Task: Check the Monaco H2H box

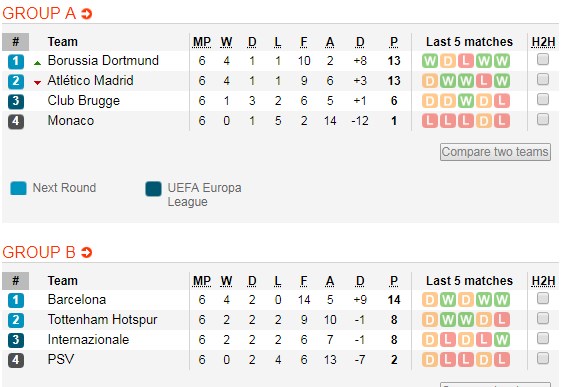Action: click(543, 119)
